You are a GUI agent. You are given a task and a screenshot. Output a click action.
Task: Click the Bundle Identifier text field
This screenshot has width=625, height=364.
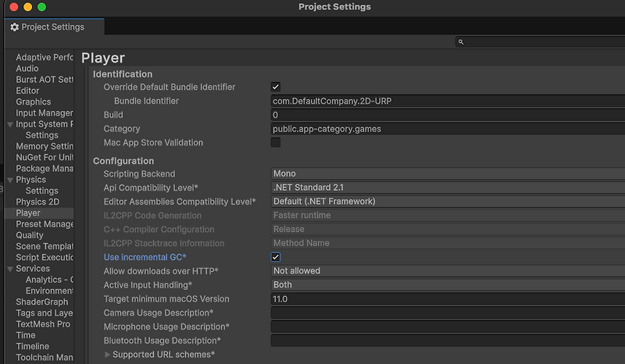(x=447, y=102)
